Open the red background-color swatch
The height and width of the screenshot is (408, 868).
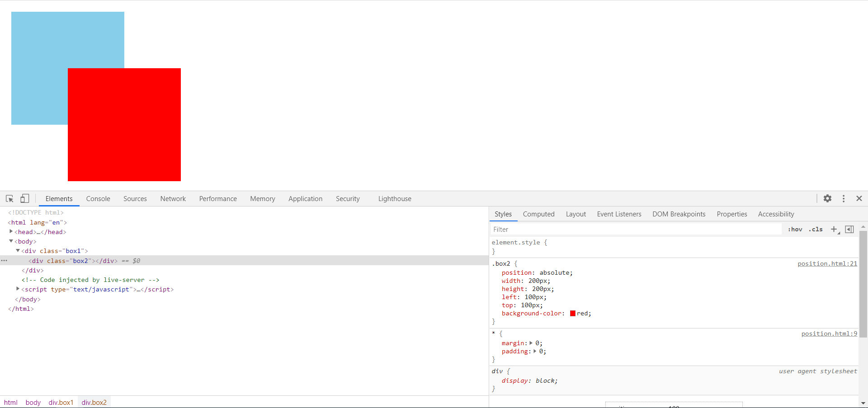pyautogui.click(x=573, y=314)
